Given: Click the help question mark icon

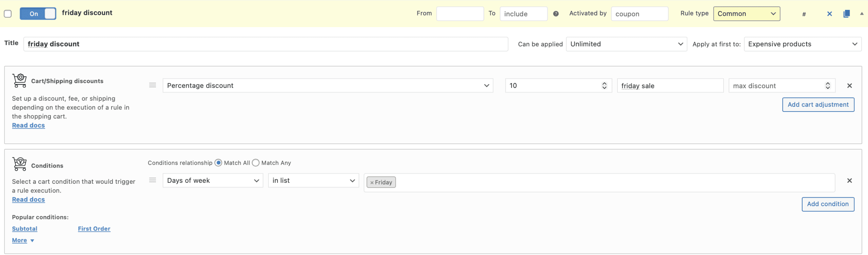Looking at the screenshot, I should 556,14.
